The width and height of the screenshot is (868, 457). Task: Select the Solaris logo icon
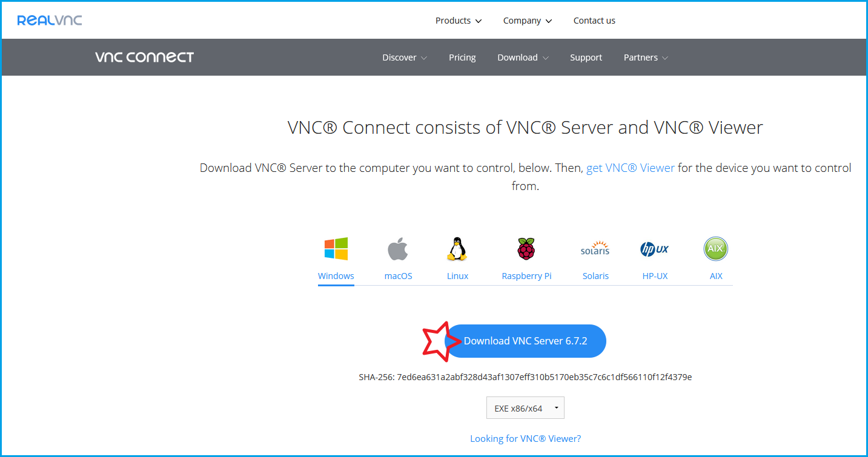pos(595,249)
